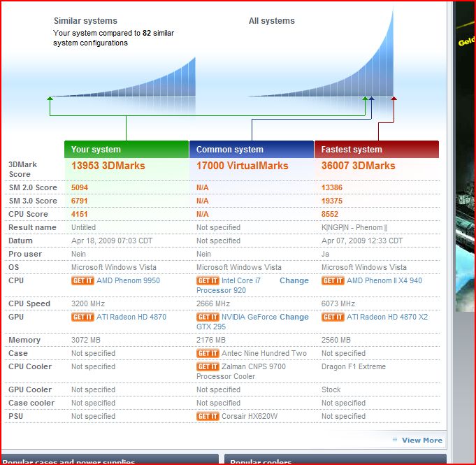Screen dimensions: 476x465
Task: Open the Intel Core i7 Processor 920 link
Action: pos(229,285)
